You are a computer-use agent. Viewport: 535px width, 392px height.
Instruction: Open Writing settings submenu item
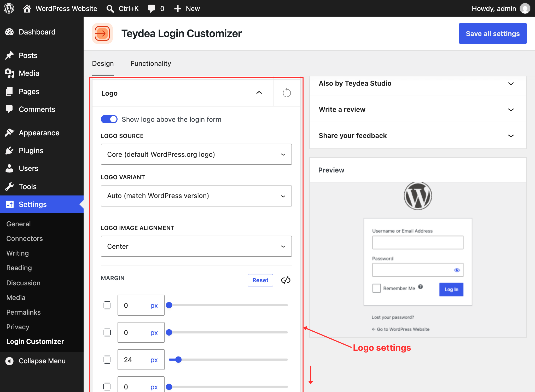(x=18, y=253)
